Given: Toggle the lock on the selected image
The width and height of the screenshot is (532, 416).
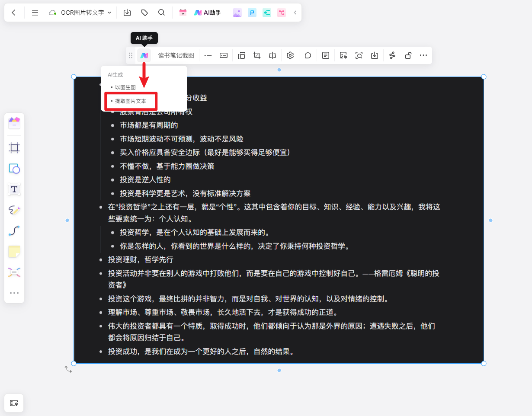Looking at the screenshot, I should (x=408, y=55).
